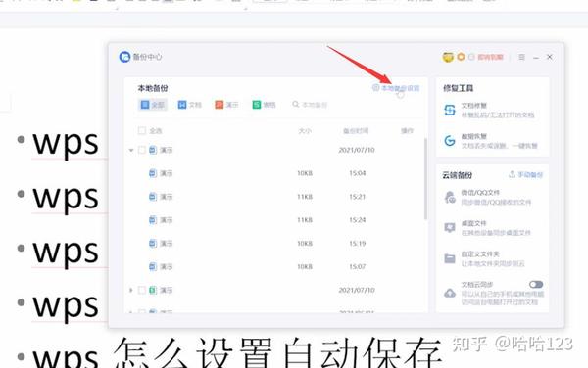Click the gear icon beside 本地备份设置
Viewport: 588px width, 368px height.
coord(375,88)
